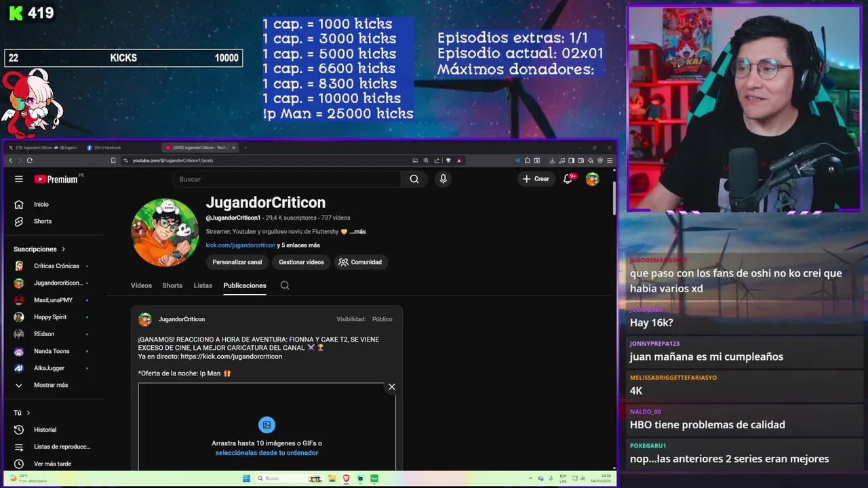Select the Publicaciones tab

[245, 285]
